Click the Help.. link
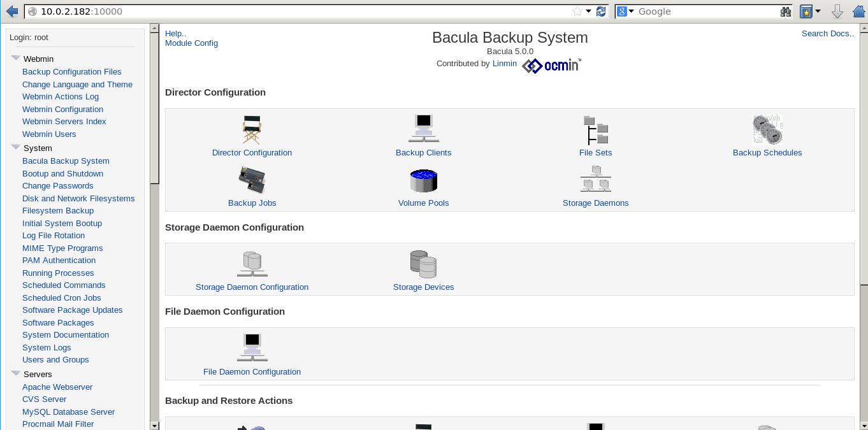 (x=176, y=34)
